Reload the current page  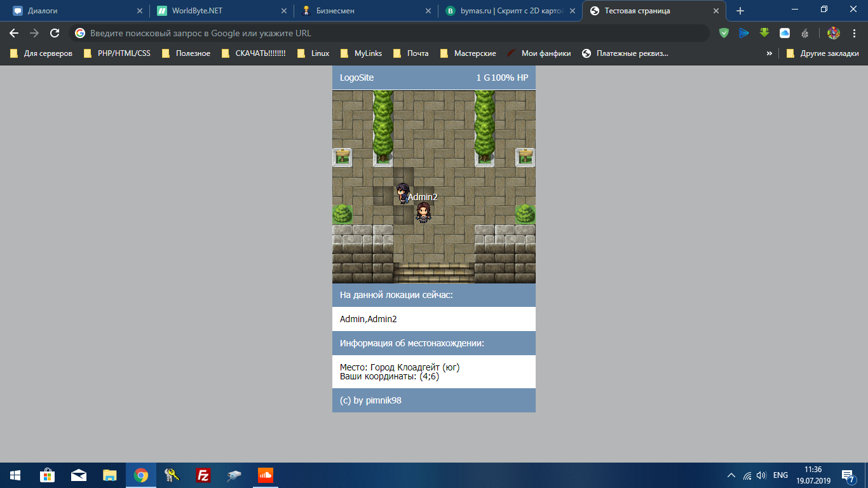pyautogui.click(x=55, y=33)
